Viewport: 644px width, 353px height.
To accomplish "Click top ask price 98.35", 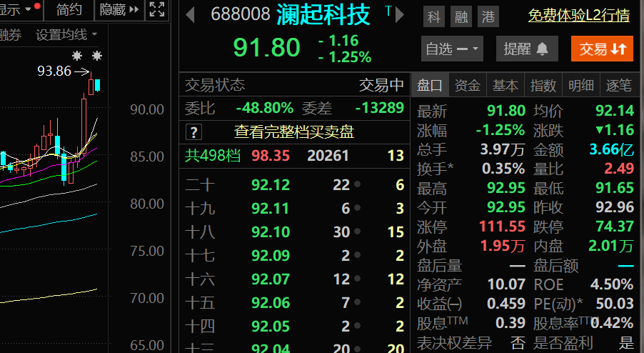I will (271, 156).
